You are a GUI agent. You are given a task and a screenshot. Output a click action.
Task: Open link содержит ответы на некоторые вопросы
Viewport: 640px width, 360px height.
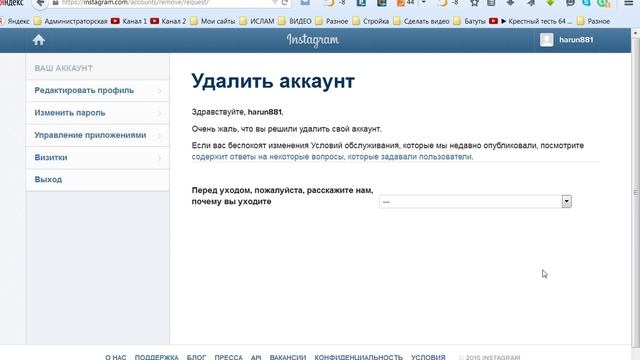(332, 157)
